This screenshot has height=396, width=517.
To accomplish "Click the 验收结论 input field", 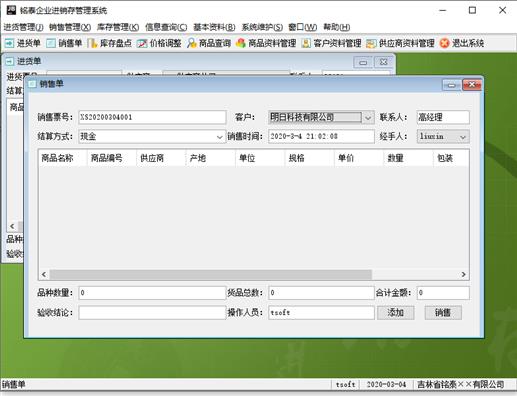I will 152,313.
